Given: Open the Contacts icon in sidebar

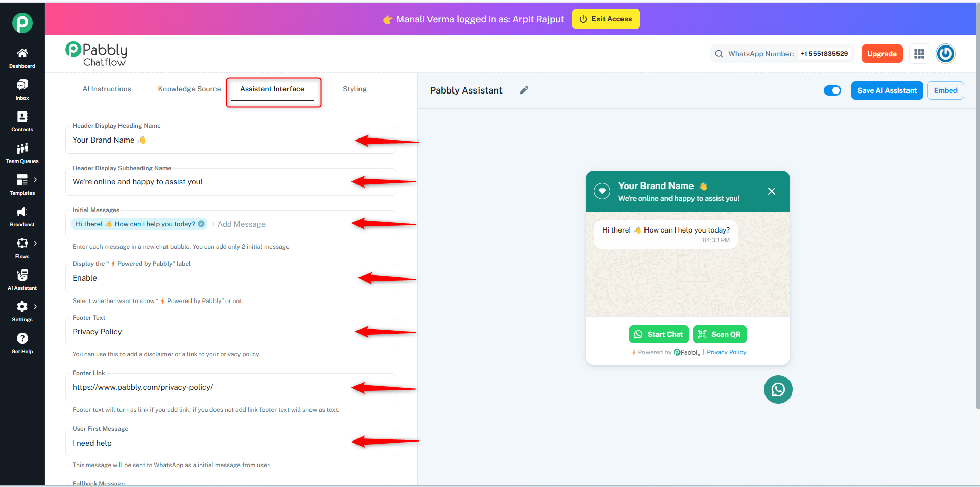Looking at the screenshot, I should [x=22, y=117].
